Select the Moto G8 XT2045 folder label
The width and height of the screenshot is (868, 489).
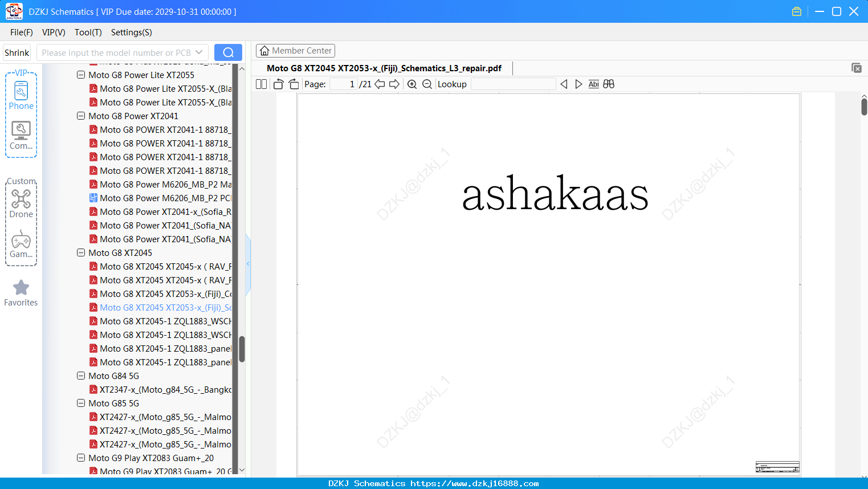120,252
